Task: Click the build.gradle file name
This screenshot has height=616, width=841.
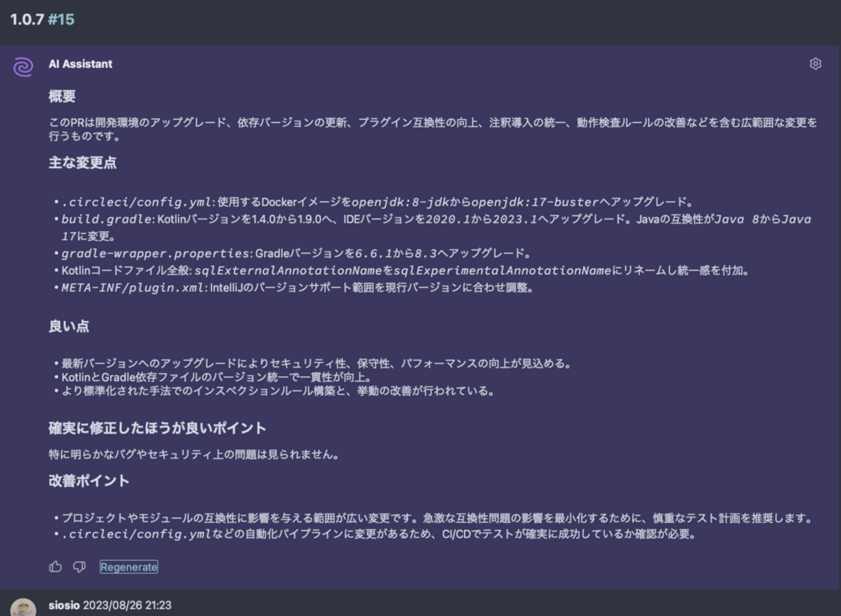Action: coord(107,219)
